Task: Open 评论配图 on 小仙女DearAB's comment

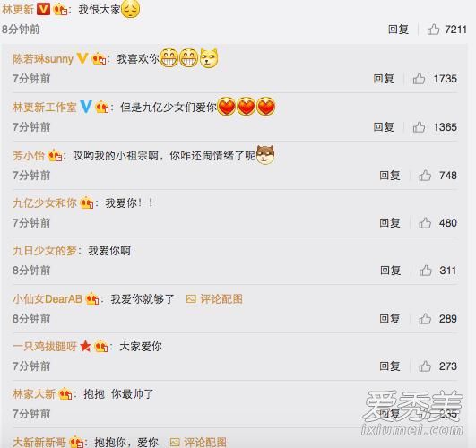Action: [214, 299]
